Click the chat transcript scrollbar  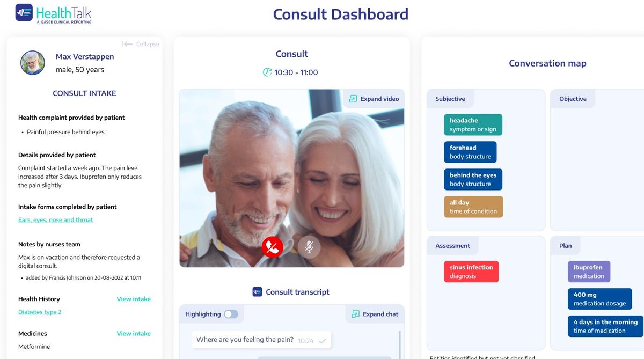(x=401, y=343)
